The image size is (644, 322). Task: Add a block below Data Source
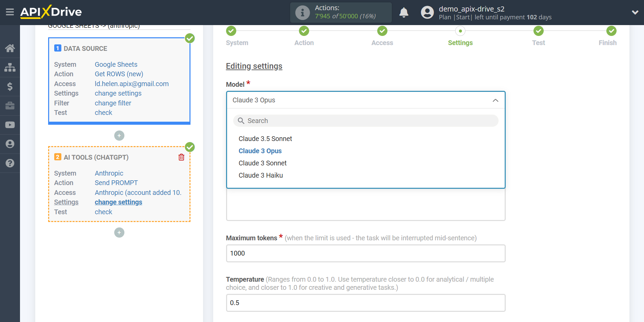point(119,136)
